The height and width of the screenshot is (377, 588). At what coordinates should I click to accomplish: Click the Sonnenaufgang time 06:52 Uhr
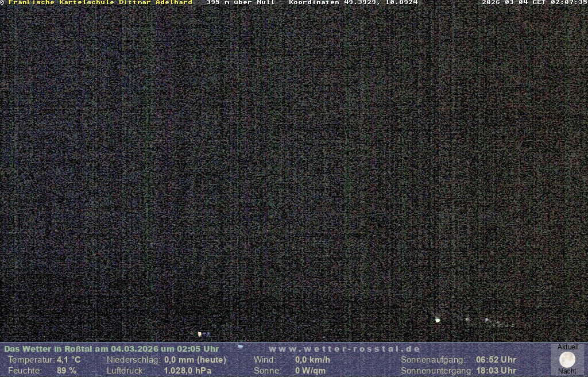496,360
